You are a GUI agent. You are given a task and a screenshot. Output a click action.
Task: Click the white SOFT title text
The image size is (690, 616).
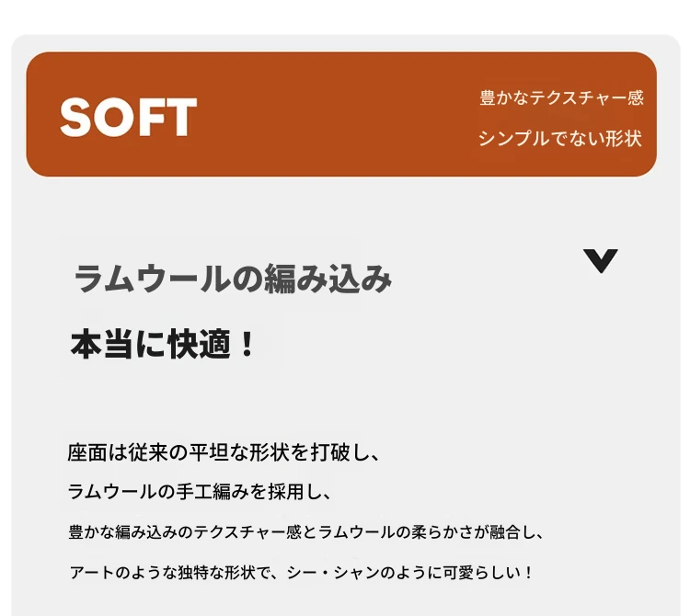[128, 117]
